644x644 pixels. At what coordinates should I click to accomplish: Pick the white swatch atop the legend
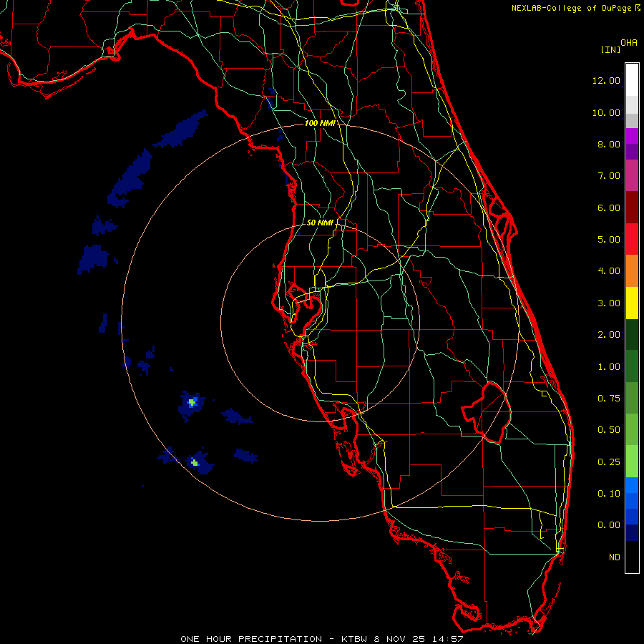(x=632, y=80)
